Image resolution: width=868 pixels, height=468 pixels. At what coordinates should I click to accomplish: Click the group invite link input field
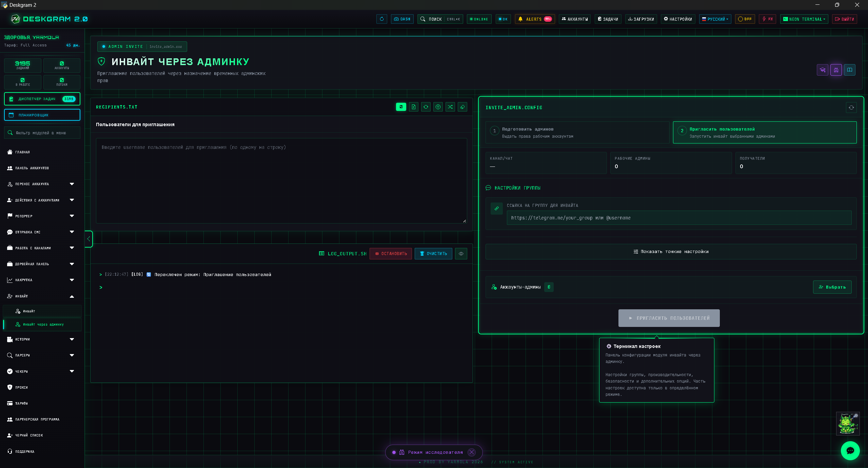point(679,218)
